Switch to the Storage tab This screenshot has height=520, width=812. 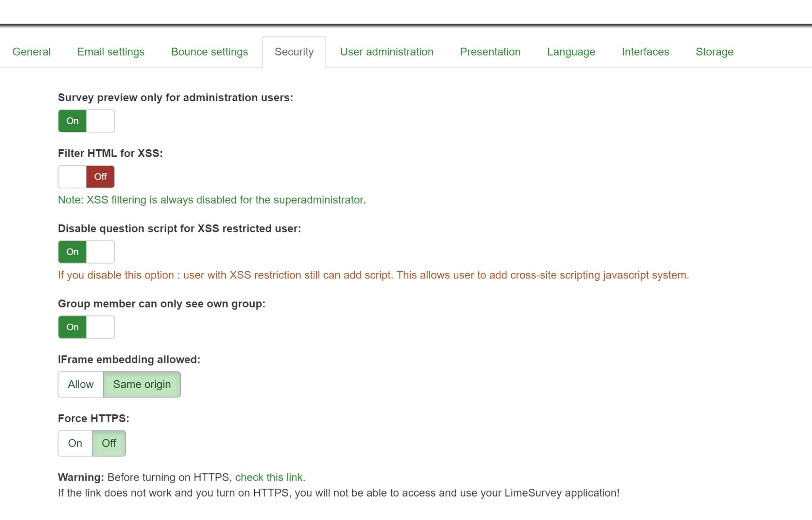click(714, 52)
